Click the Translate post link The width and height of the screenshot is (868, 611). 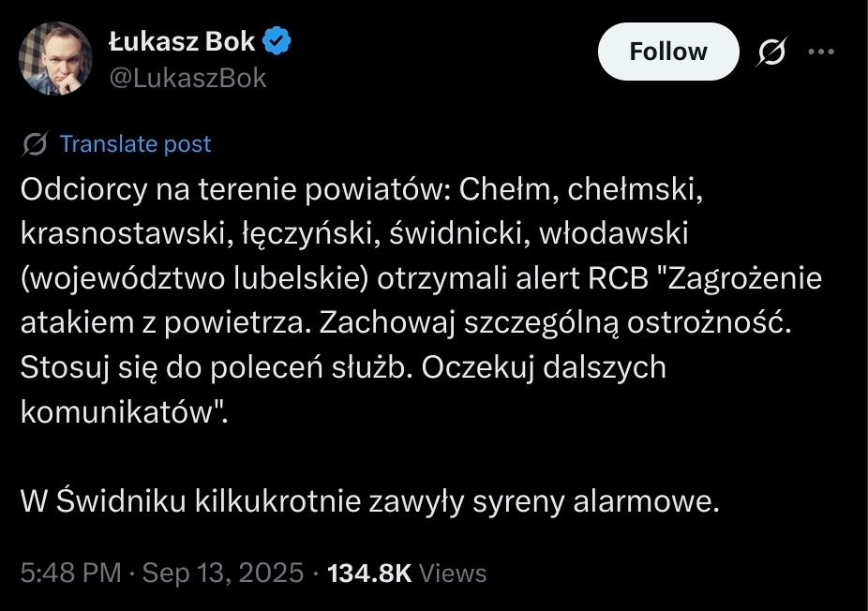(135, 144)
